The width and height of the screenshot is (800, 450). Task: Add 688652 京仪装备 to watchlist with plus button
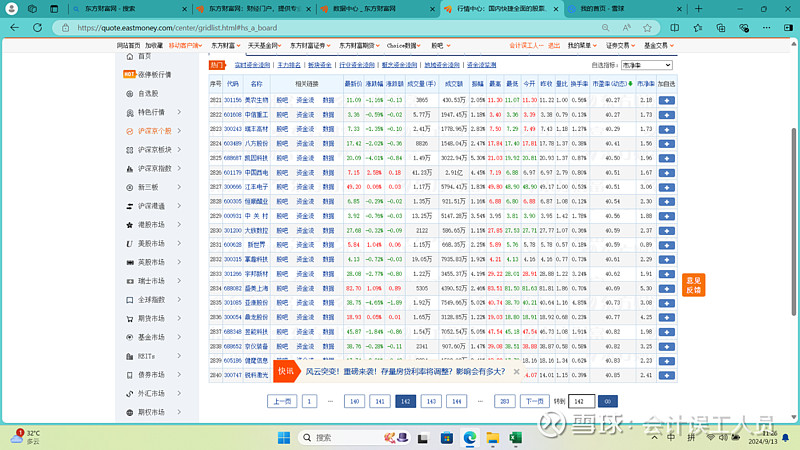click(666, 346)
